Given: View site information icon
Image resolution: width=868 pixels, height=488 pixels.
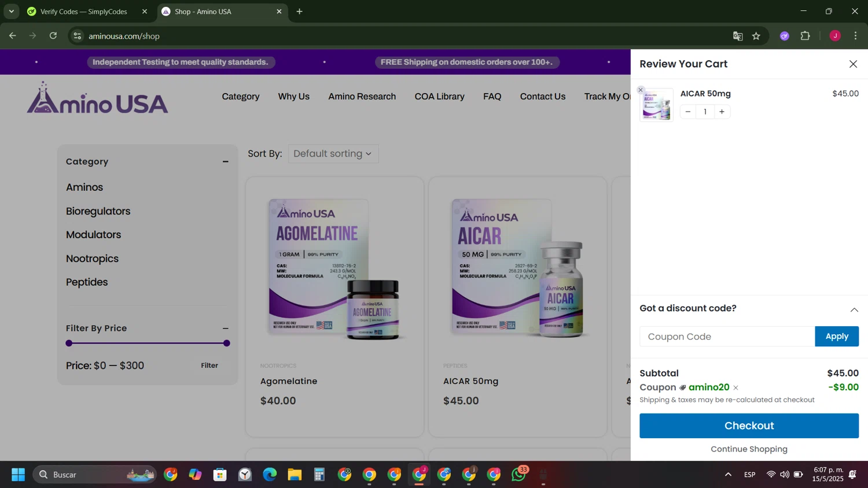Looking at the screenshot, I should (x=77, y=36).
